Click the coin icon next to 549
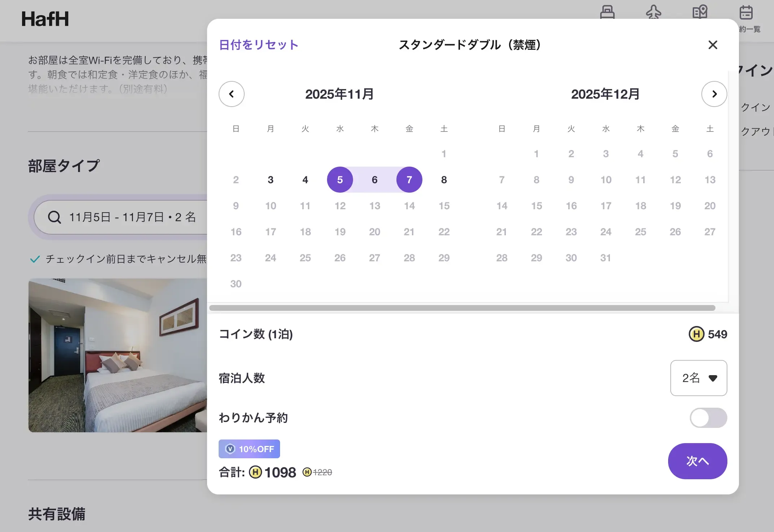This screenshot has width=774, height=532. (696, 334)
